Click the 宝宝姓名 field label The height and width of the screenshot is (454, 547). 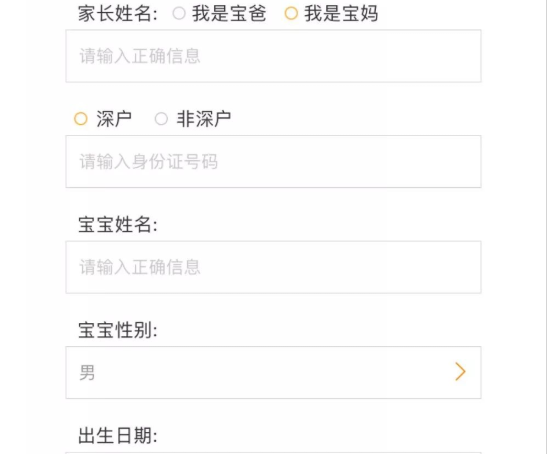[x=118, y=224]
